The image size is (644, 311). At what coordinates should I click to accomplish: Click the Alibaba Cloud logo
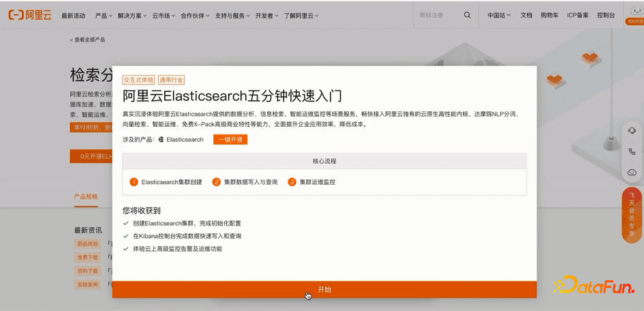pos(30,15)
